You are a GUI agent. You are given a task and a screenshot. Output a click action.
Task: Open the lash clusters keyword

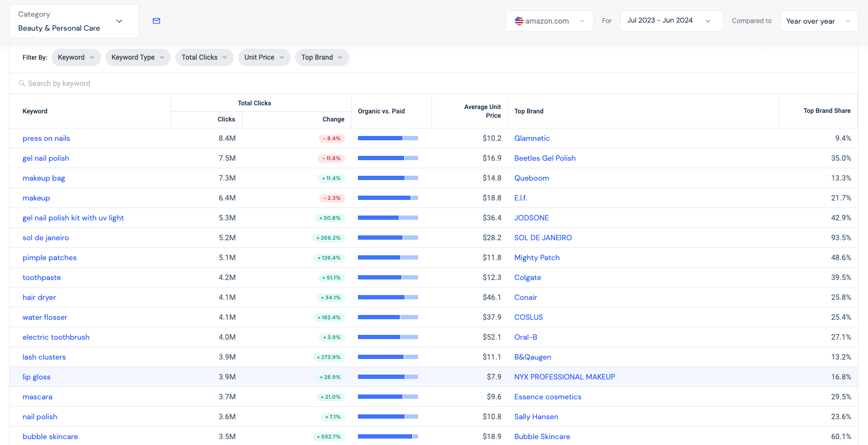point(44,357)
